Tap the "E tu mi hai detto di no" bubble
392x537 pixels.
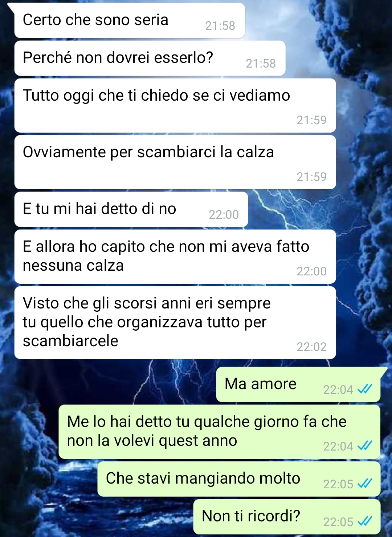click(131, 209)
